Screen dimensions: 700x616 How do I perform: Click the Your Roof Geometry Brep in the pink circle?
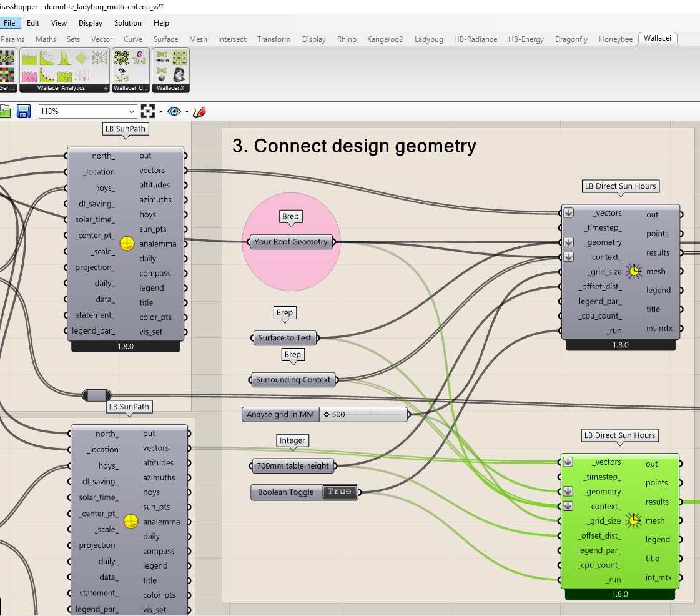pos(291,241)
